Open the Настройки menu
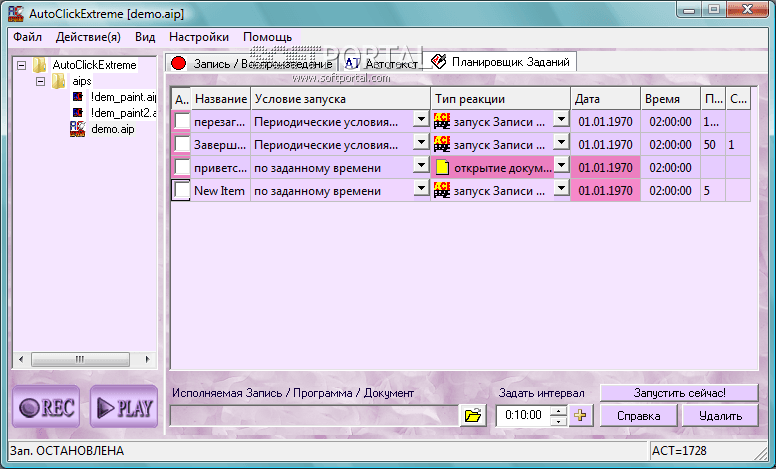The width and height of the screenshot is (776, 469). [199, 37]
